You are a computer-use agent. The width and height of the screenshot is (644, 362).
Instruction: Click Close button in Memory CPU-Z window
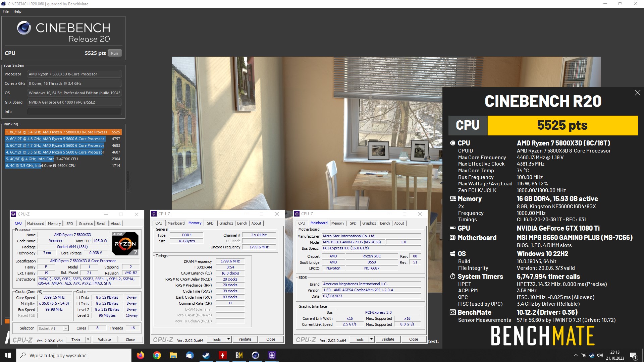[x=271, y=340]
